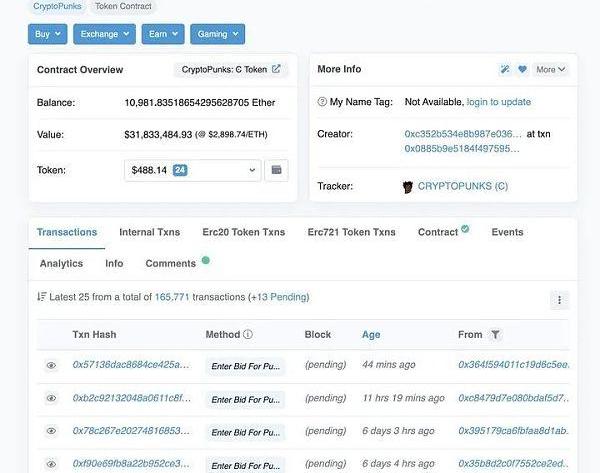Switch to the Internal Txns tab
600x473 pixels.
(149, 232)
